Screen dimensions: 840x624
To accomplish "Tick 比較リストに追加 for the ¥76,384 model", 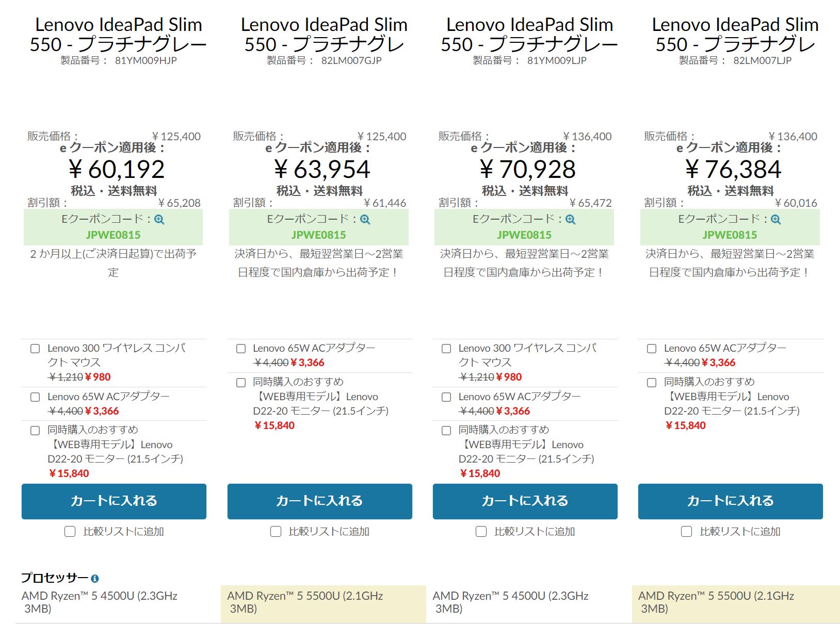I will pyautogui.click(x=687, y=532).
